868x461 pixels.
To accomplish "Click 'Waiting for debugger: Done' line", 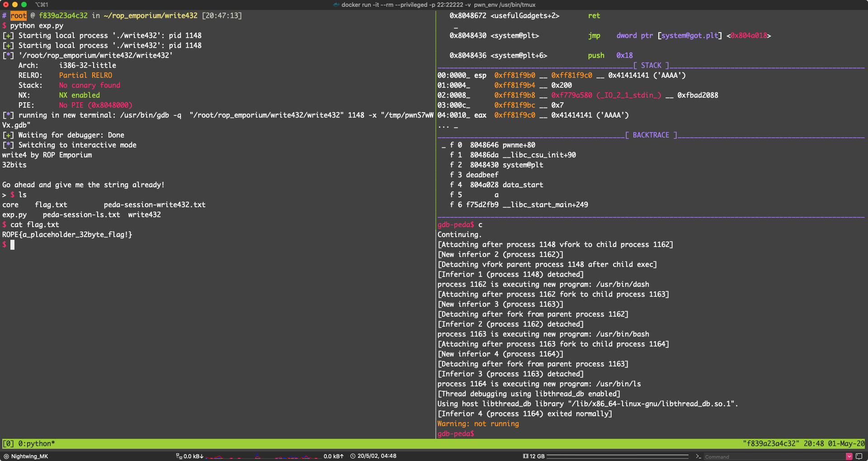I will click(71, 135).
